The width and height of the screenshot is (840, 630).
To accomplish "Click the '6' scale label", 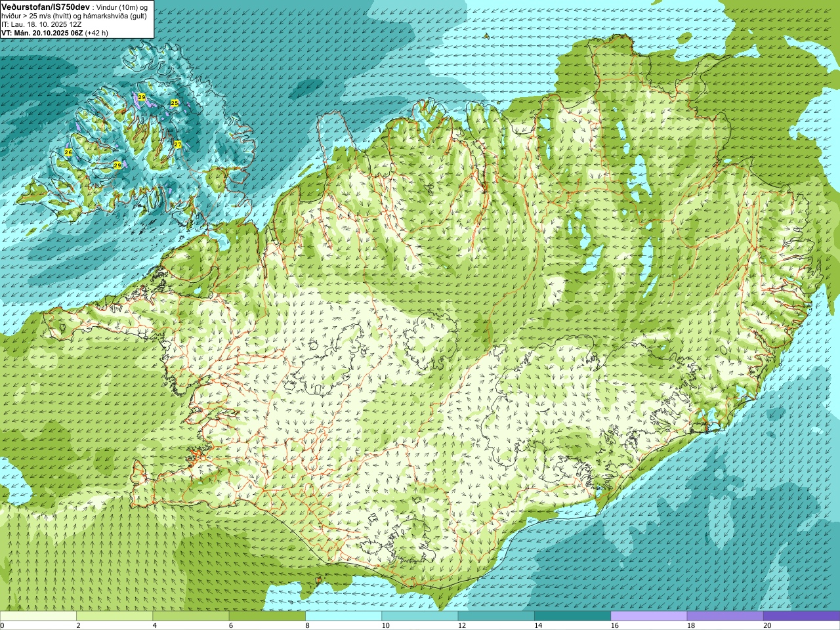I will (x=230, y=625).
